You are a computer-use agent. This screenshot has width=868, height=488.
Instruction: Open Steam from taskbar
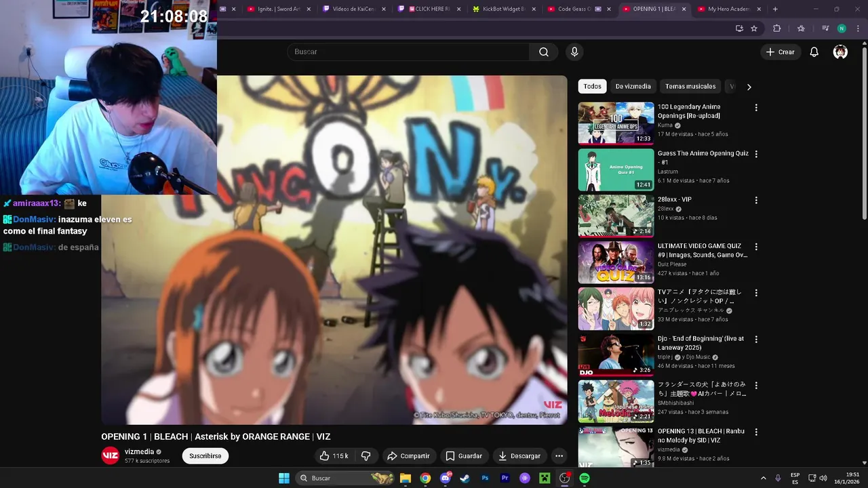point(465,478)
